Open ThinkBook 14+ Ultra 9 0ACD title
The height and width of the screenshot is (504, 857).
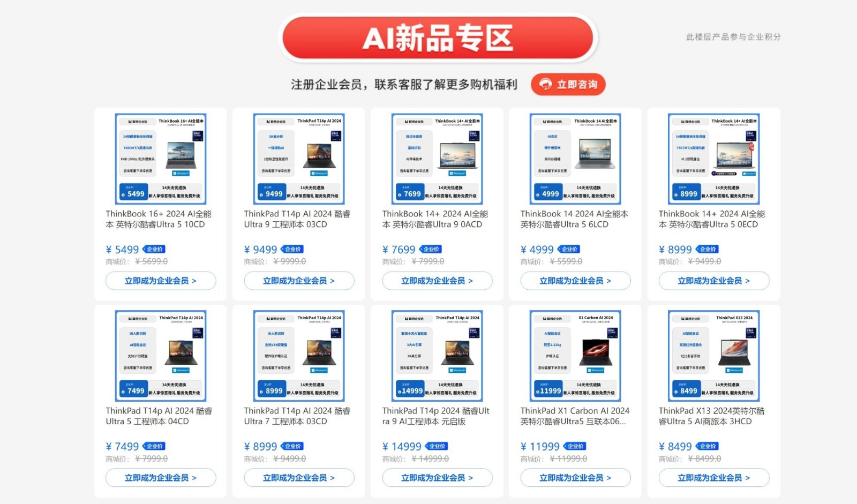(435, 219)
